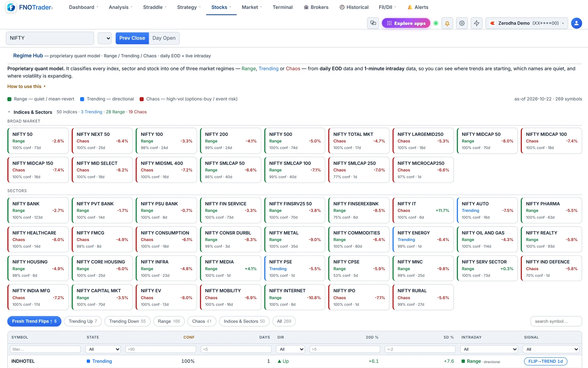
Task: Click the INDHOTEL symbol row
Action: click(295, 361)
